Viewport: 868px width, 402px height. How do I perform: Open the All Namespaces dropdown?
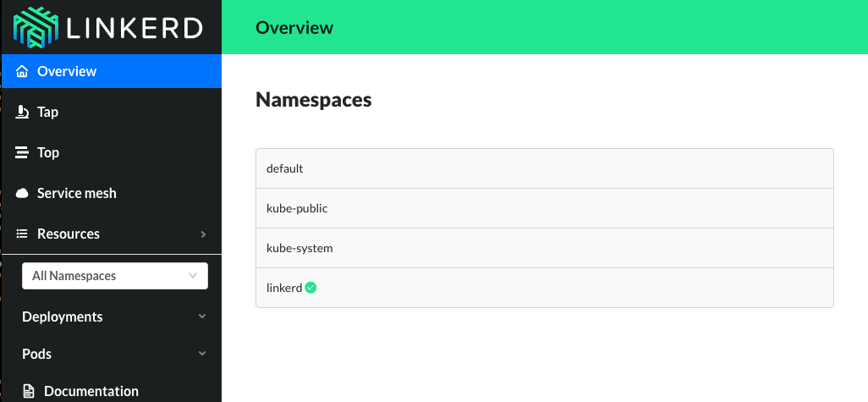[x=115, y=276]
